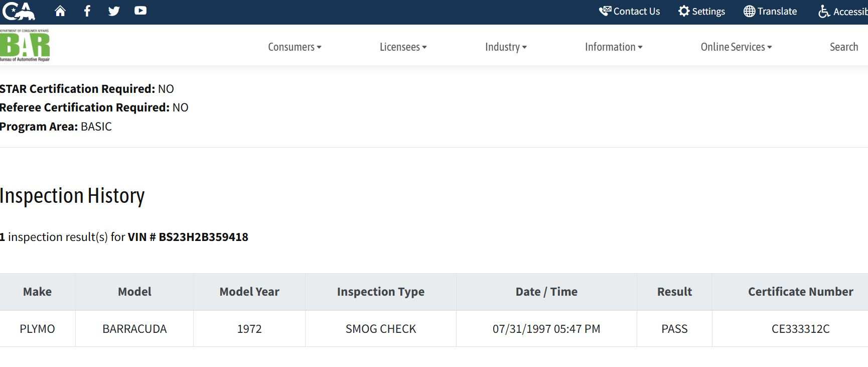Click the Settings gear icon
The image size is (868, 367).
click(x=684, y=11)
